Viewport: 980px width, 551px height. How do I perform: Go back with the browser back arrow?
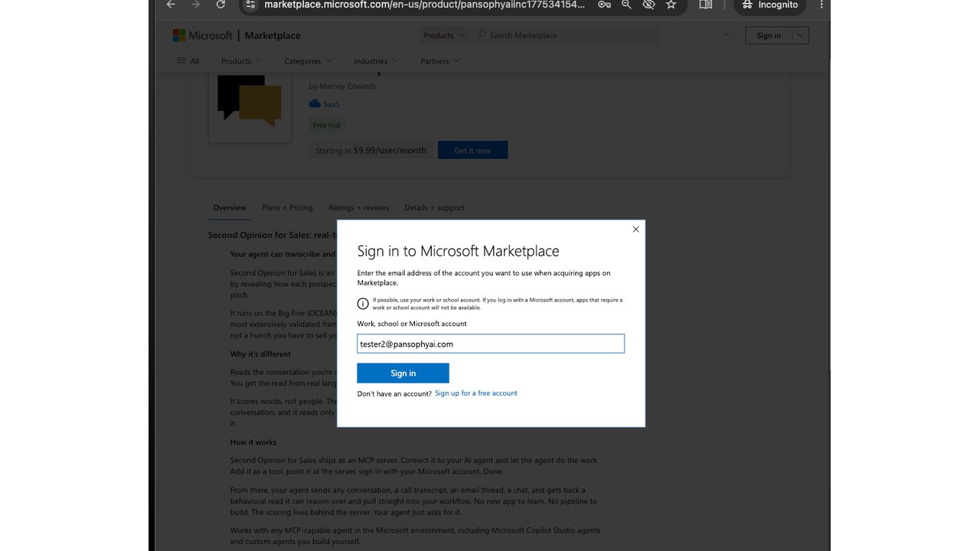(x=171, y=5)
